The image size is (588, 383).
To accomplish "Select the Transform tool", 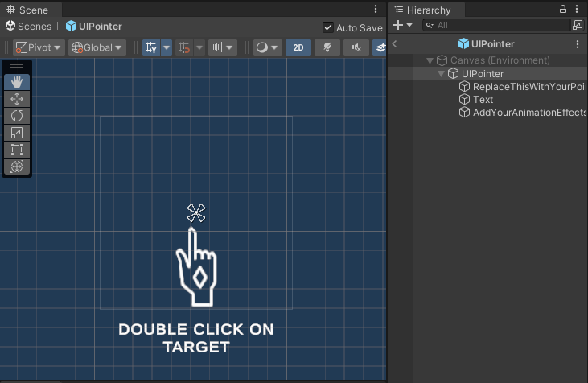I will tap(17, 167).
